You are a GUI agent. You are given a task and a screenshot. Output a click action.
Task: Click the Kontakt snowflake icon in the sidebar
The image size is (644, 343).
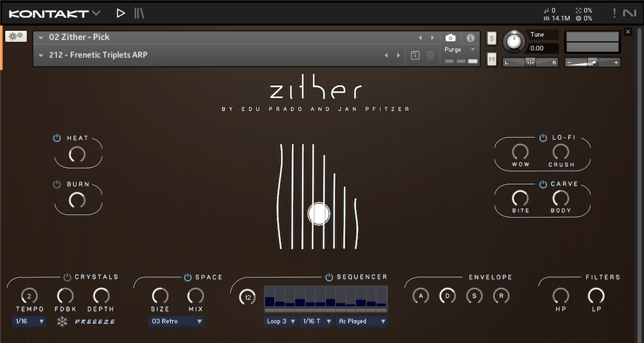16,36
